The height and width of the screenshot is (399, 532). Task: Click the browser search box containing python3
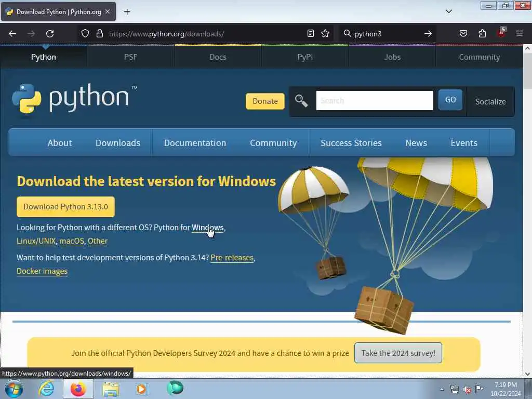pyautogui.click(x=387, y=34)
